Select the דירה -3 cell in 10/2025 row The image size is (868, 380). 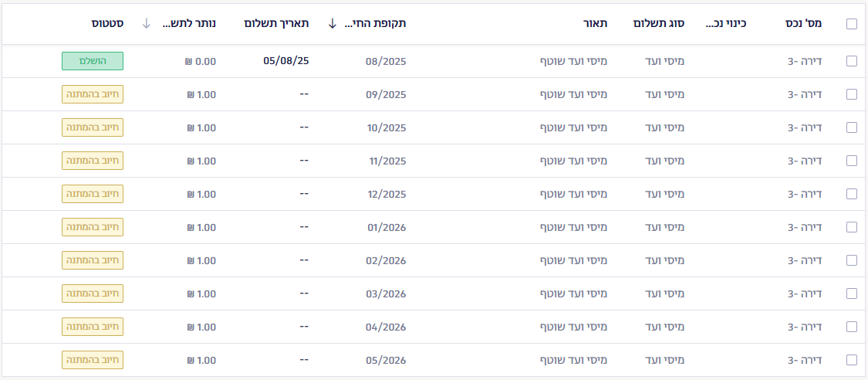[x=805, y=127]
